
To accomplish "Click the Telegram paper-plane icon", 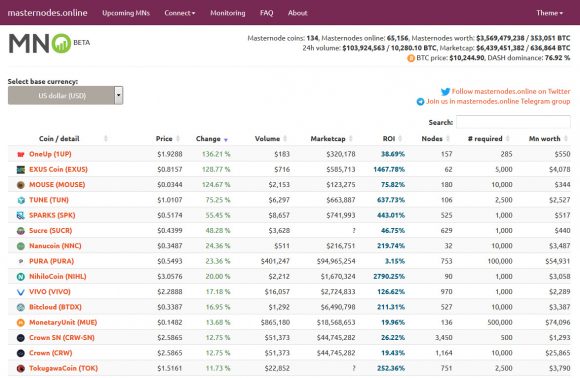I will 420,101.
